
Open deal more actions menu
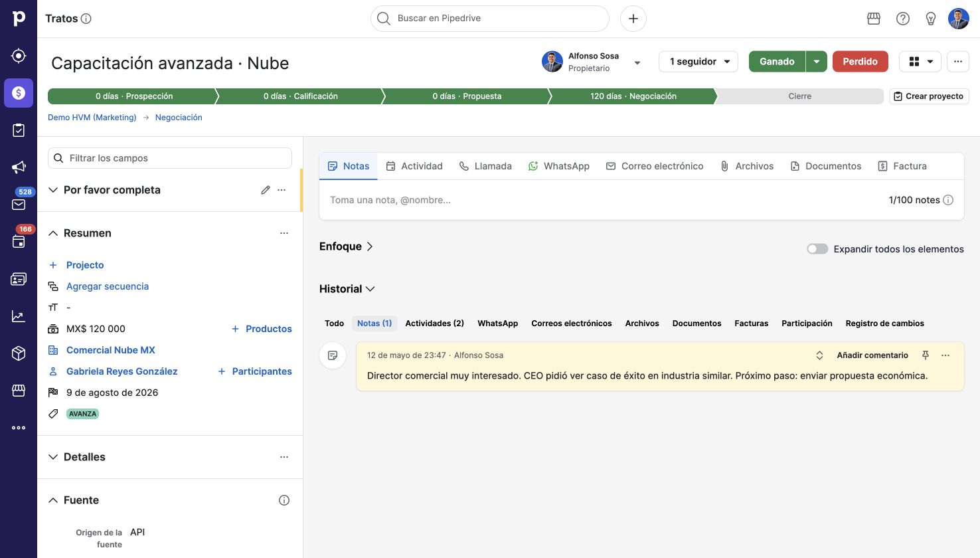[958, 61]
